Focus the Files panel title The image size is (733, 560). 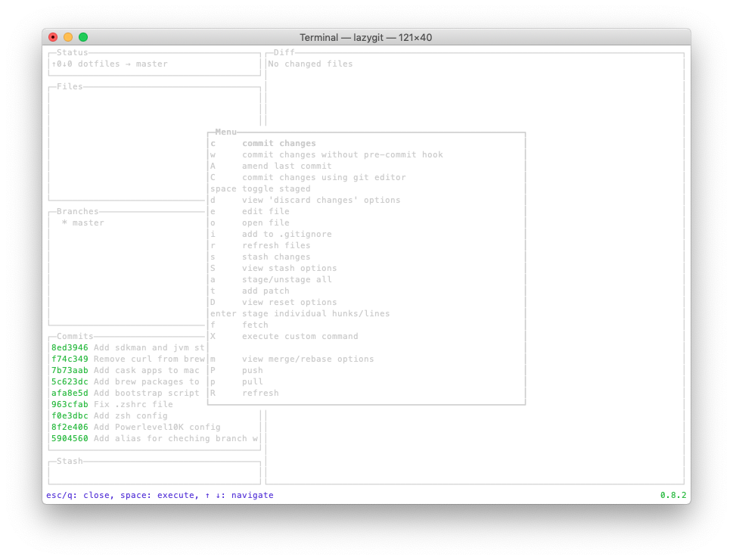[70, 86]
